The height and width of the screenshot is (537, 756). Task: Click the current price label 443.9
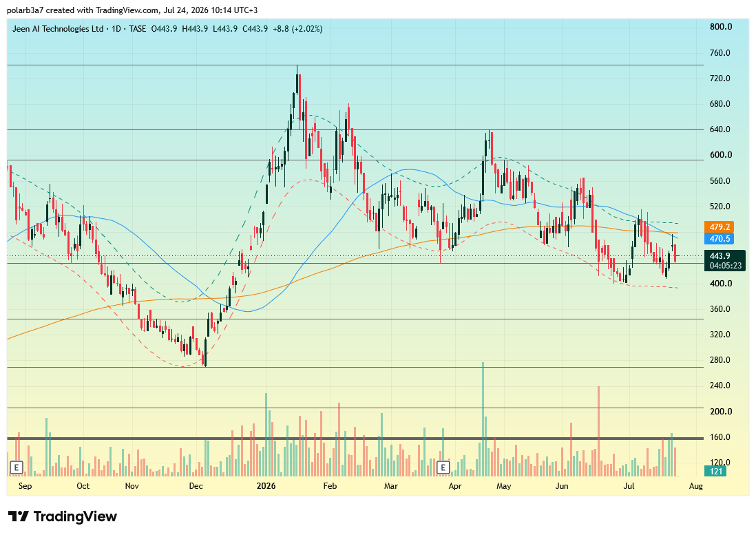(x=720, y=256)
